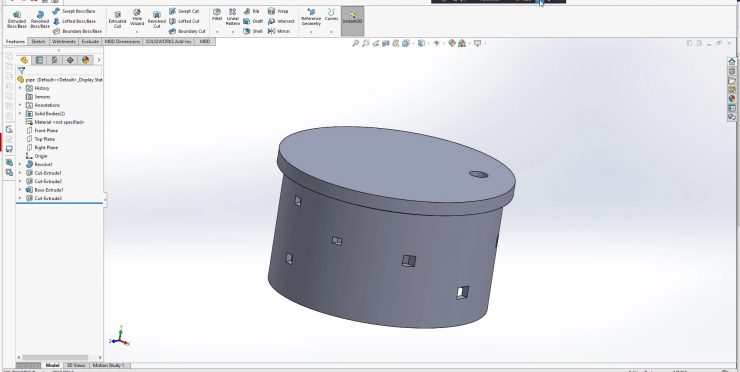740x372 pixels.
Task: Select the Revolved Boss/Base tool
Action: (40, 19)
